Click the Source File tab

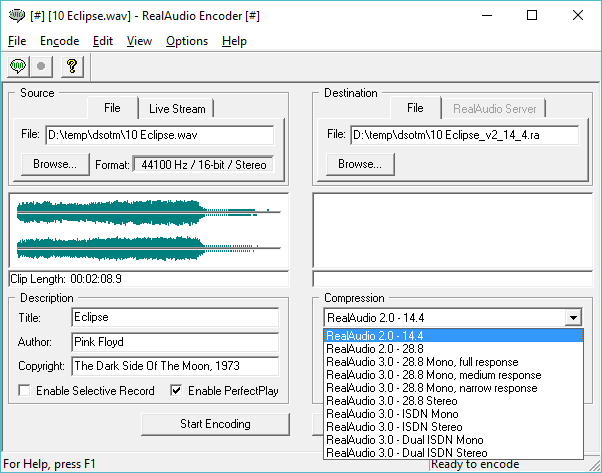pos(112,108)
